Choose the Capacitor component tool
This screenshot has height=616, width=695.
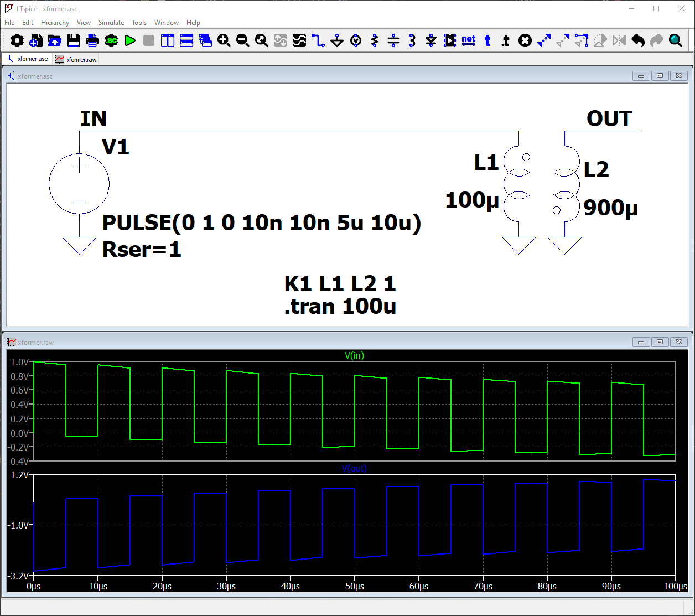click(393, 40)
